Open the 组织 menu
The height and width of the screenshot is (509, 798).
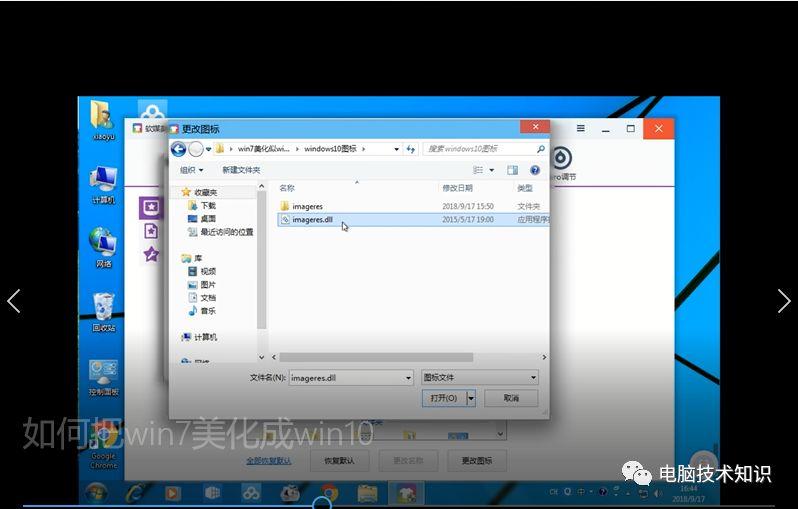pos(191,169)
